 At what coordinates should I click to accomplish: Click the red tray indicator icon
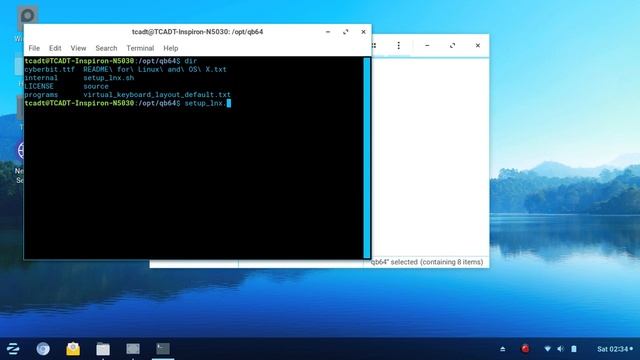[x=525, y=349]
